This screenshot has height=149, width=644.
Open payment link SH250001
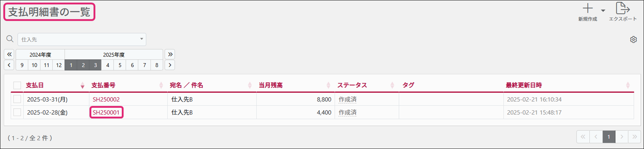106,112
